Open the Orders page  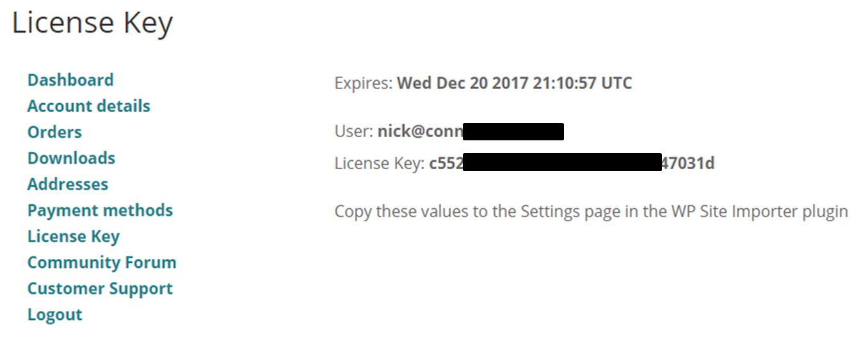54,133
